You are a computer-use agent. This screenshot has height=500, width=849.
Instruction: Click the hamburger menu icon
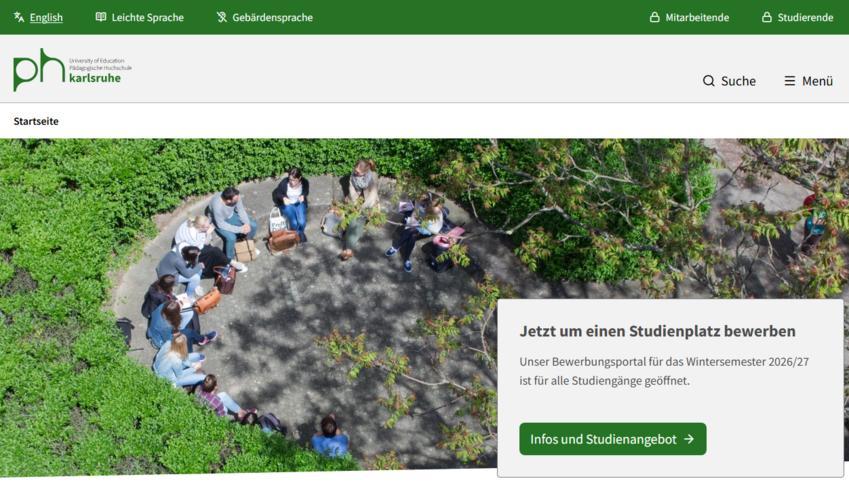(790, 81)
